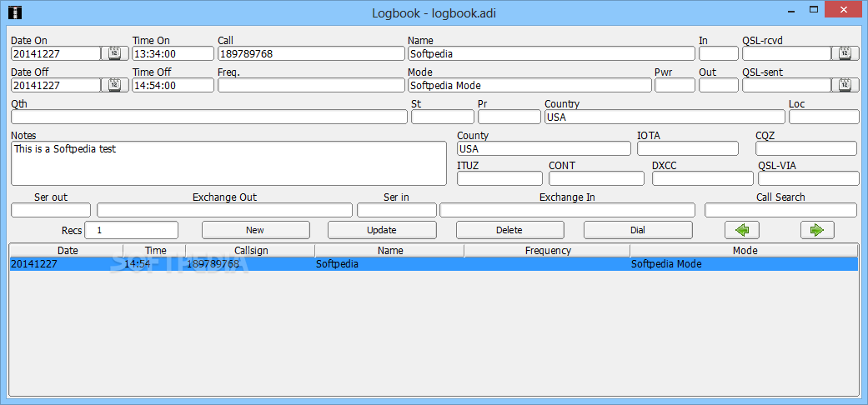This screenshot has height=405, width=868.
Task: Focus the Time Off field
Action: pos(173,85)
